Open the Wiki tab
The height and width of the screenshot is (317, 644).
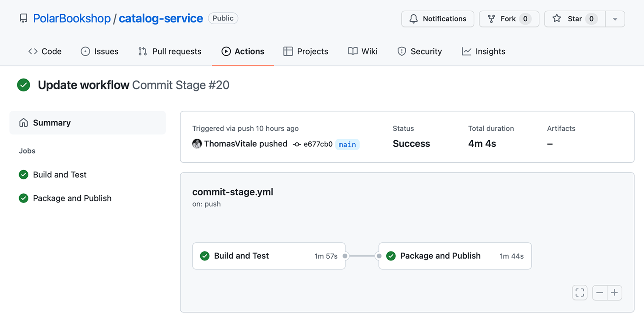click(x=363, y=51)
